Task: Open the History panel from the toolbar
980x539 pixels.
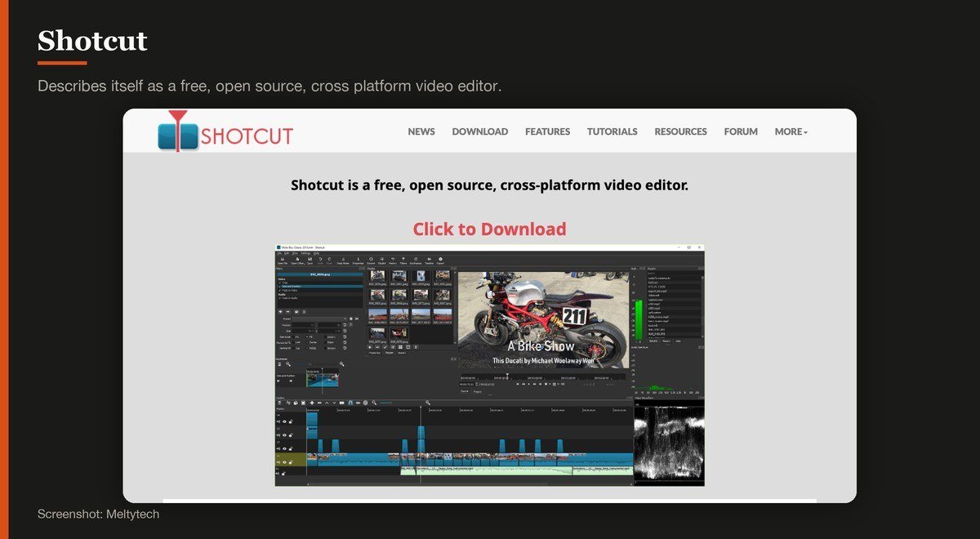Action: click(x=393, y=261)
